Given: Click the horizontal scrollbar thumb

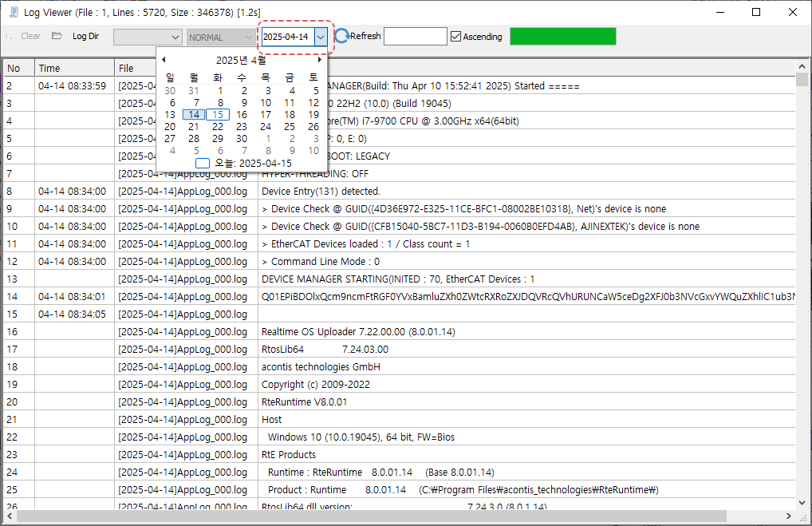Looking at the screenshot, I should point(372,516).
